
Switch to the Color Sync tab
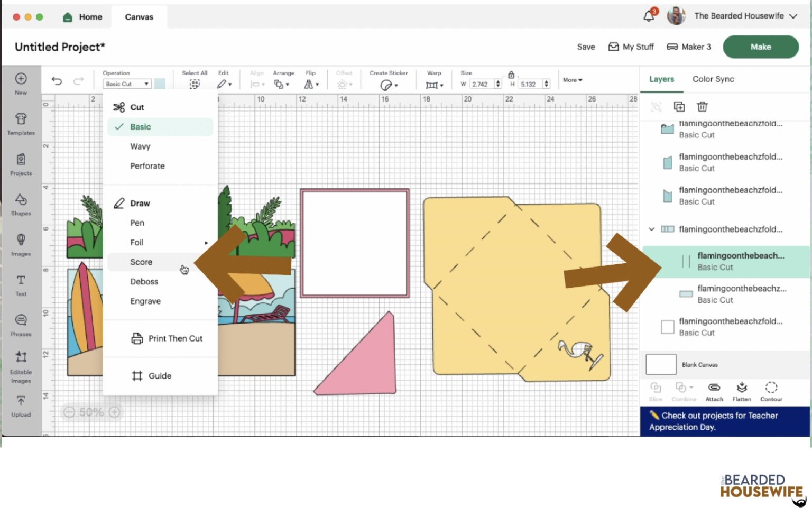713,79
